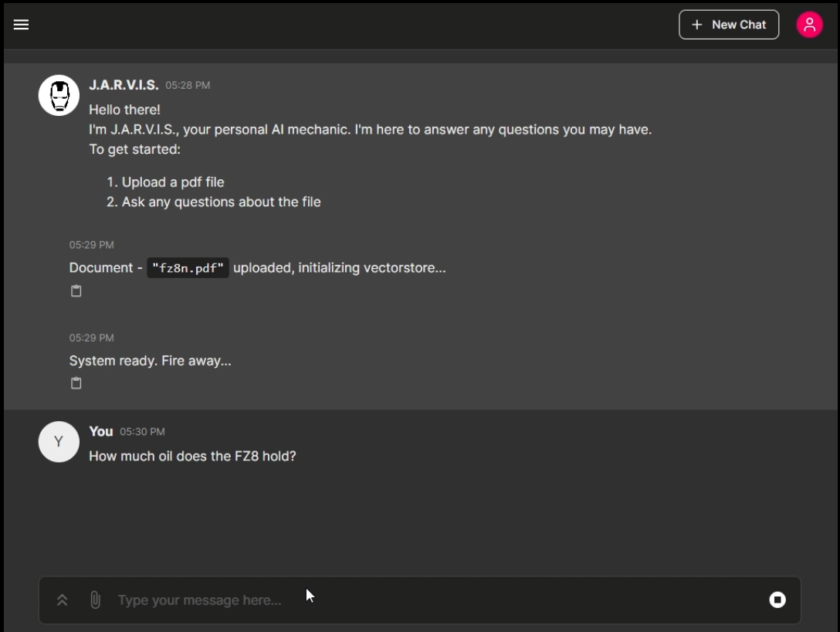Click the You author name

tap(100, 432)
